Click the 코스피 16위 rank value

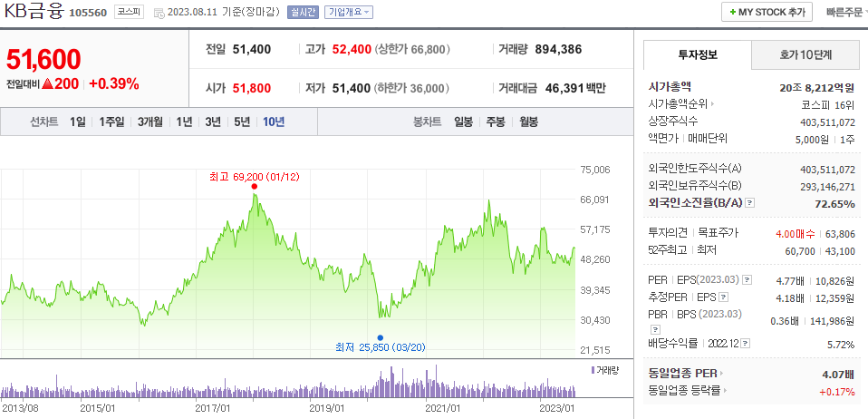pyautogui.click(x=827, y=103)
